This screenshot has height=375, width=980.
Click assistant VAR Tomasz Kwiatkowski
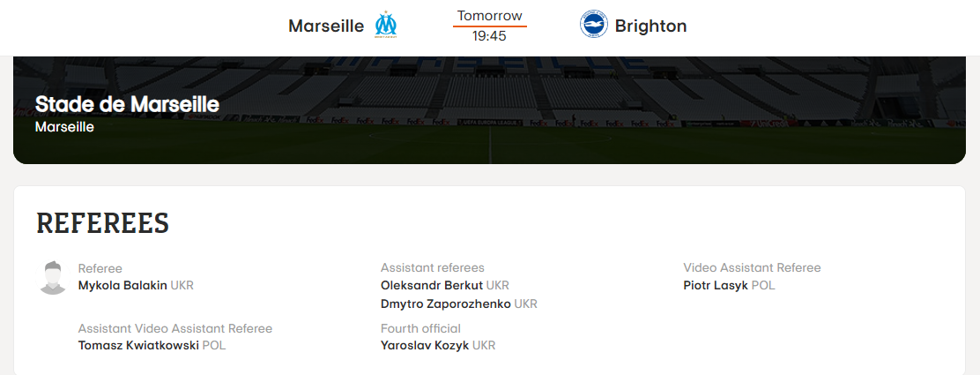138,346
